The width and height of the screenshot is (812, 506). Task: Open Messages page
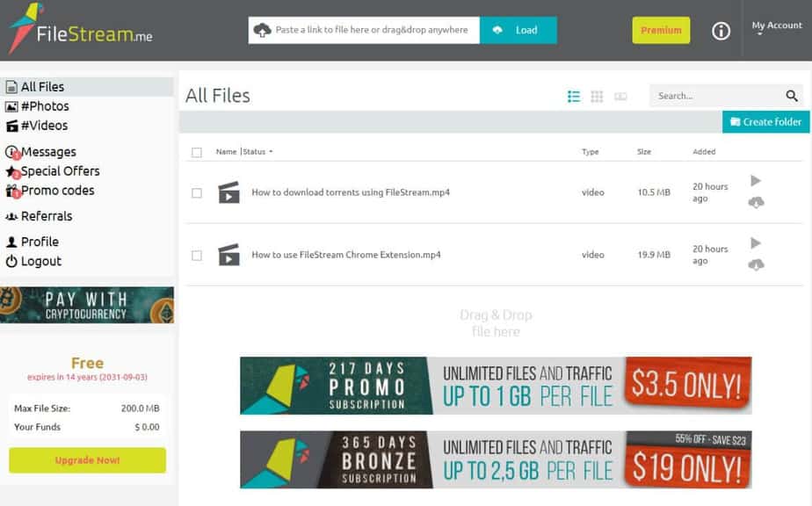(48, 152)
